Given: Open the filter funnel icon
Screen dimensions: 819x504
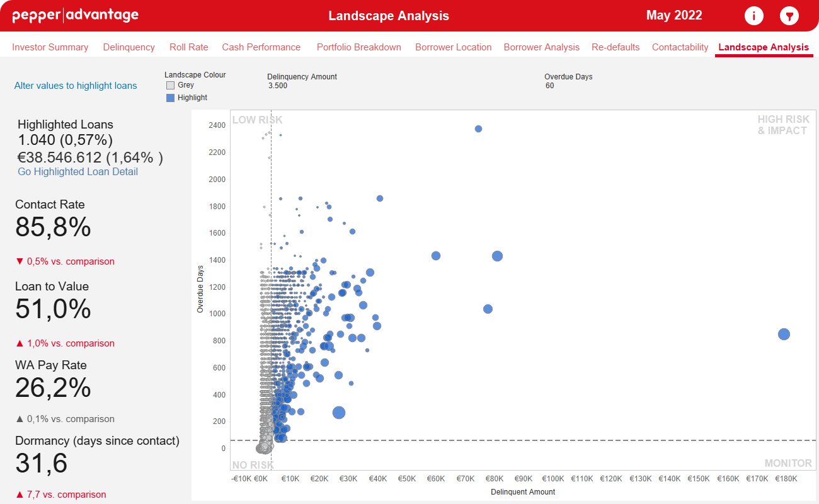Looking at the screenshot, I should [789, 16].
